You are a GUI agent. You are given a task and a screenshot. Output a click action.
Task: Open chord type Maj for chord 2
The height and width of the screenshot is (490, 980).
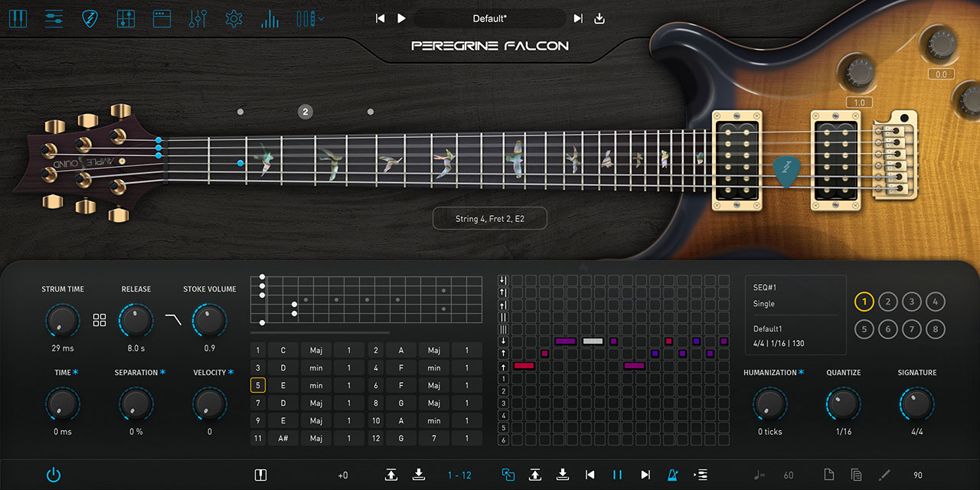[x=434, y=351]
